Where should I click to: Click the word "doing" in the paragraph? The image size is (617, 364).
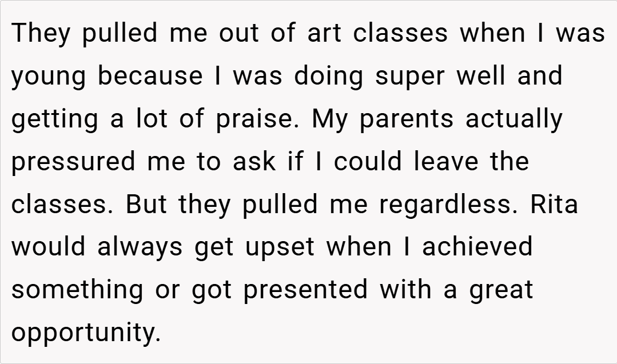coord(328,76)
